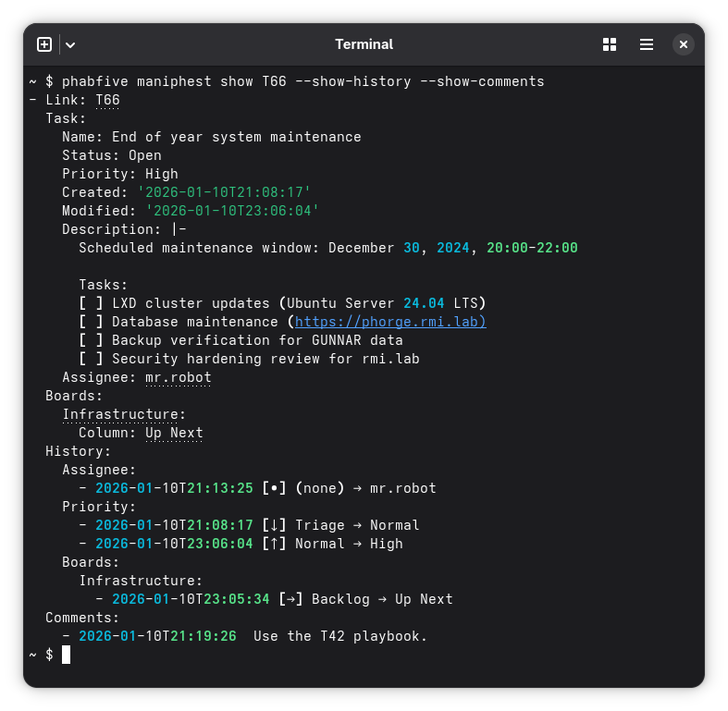Click the terminal prompt cursor block
Image resolution: width=728 pixels, height=711 pixels.
66,655
